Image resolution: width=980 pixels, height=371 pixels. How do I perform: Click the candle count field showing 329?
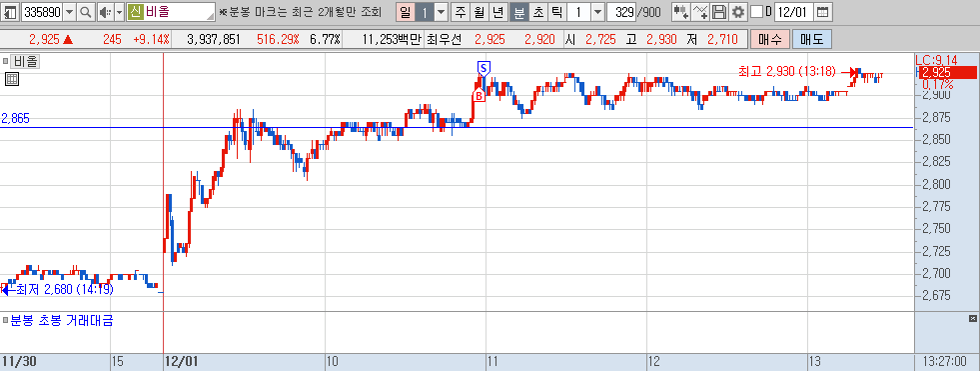point(620,11)
